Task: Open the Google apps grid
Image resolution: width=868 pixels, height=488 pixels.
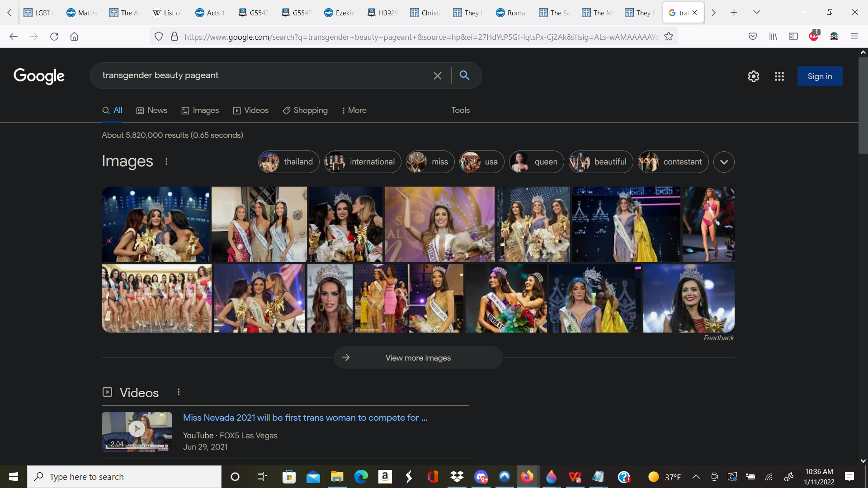Action: tap(779, 76)
